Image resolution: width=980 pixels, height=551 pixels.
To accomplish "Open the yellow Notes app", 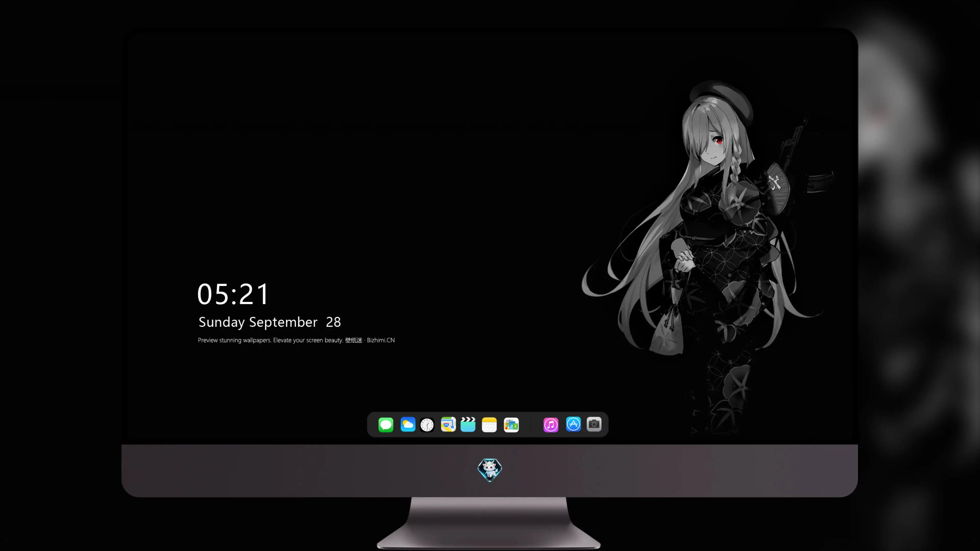I will click(489, 425).
